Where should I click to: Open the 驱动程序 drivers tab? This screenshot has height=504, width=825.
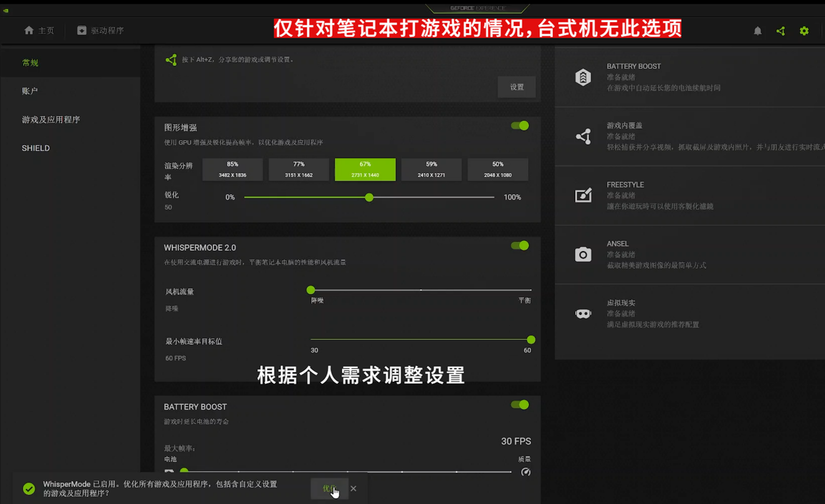[101, 31]
